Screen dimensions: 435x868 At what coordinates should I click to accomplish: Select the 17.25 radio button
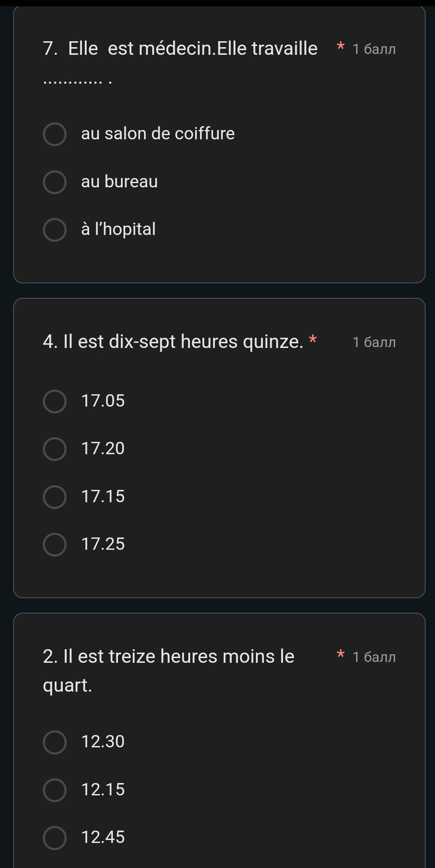[x=55, y=545]
